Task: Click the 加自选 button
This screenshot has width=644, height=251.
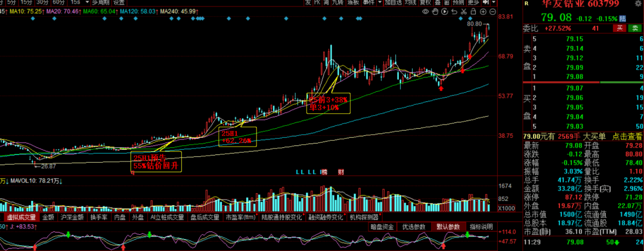Action: tap(393, 2)
